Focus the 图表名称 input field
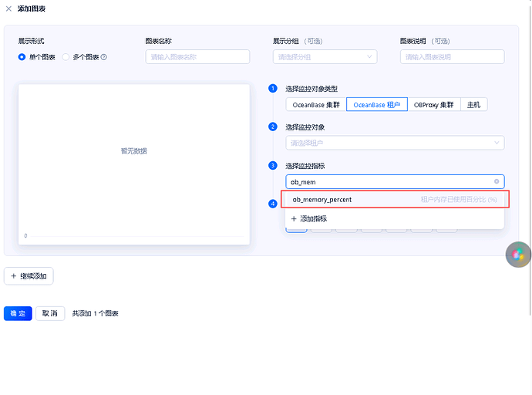 (197, 56)
